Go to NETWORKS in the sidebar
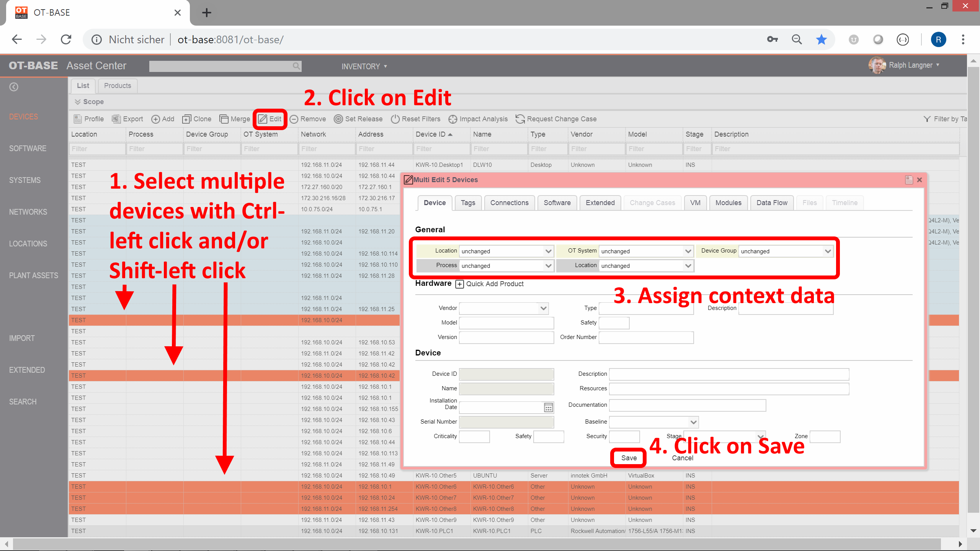This screenshot has height=551, width=980. (x=28, y=212)
